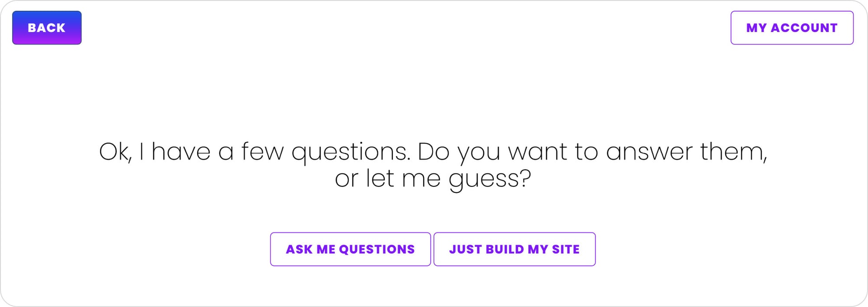Skip questions with JUST BUILD MY SITE
868x307 pixels.
tap(514, 249)
